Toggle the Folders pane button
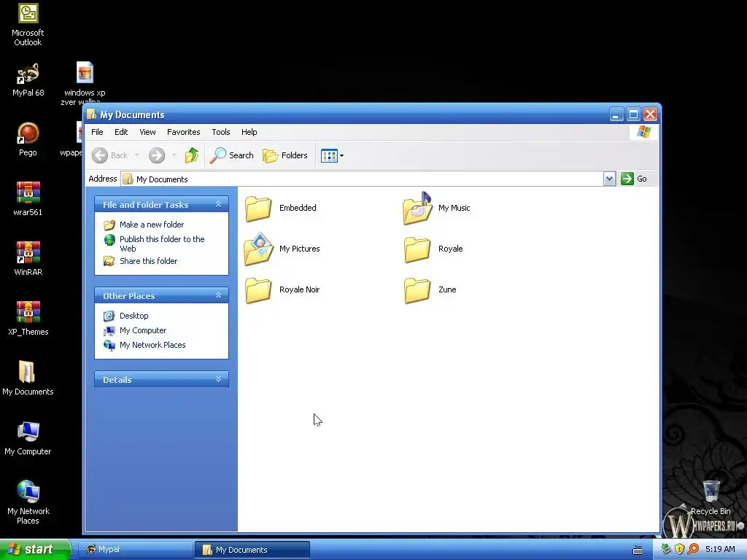This screenshot has width=747, height=560. click(x=285, y=155)
